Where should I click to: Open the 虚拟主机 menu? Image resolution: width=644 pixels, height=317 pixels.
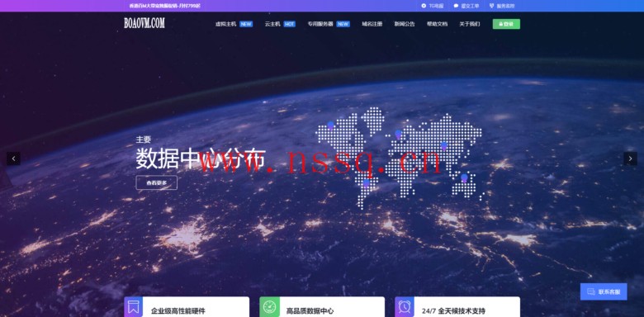(x=226, y=24)
